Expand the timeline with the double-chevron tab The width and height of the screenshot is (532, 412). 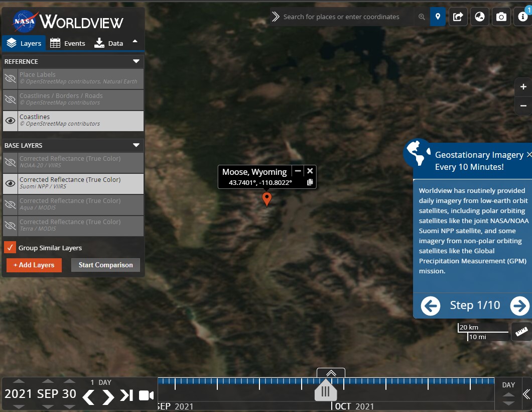coord(331,373)
